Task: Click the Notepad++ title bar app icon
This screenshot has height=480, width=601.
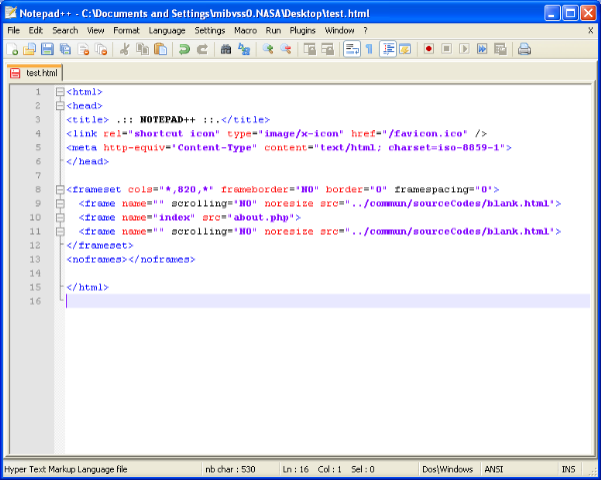Action: pyautogui.click(x=11, y=13)
